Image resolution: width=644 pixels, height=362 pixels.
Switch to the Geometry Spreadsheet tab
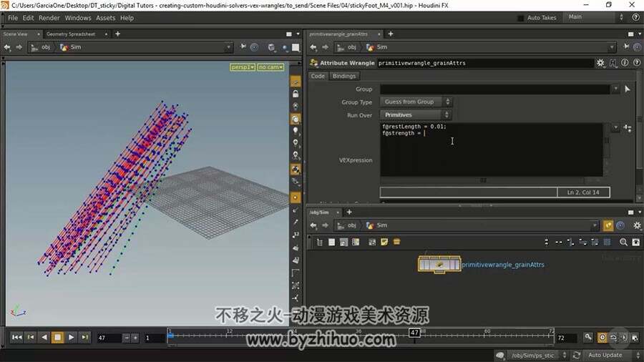71,34
